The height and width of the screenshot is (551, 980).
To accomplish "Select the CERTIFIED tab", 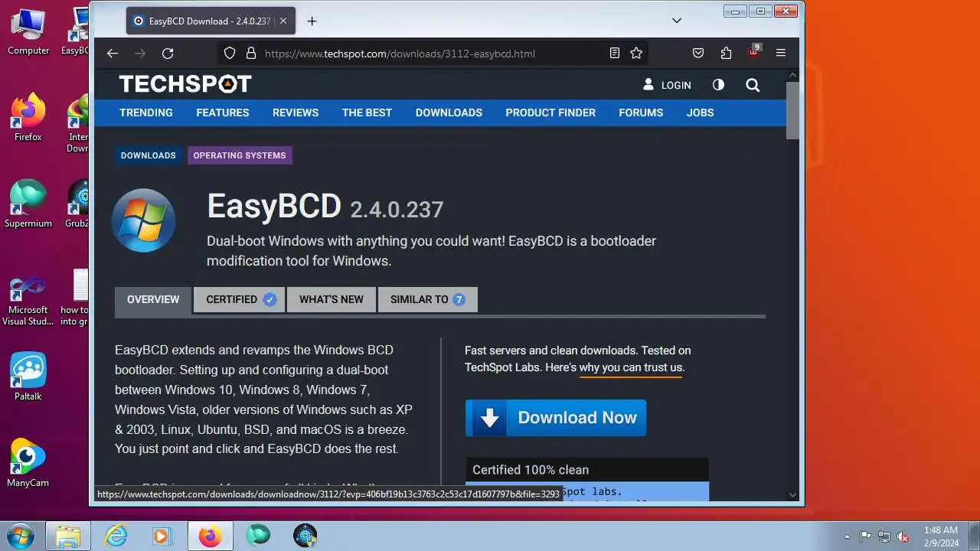I will (240, 299).
